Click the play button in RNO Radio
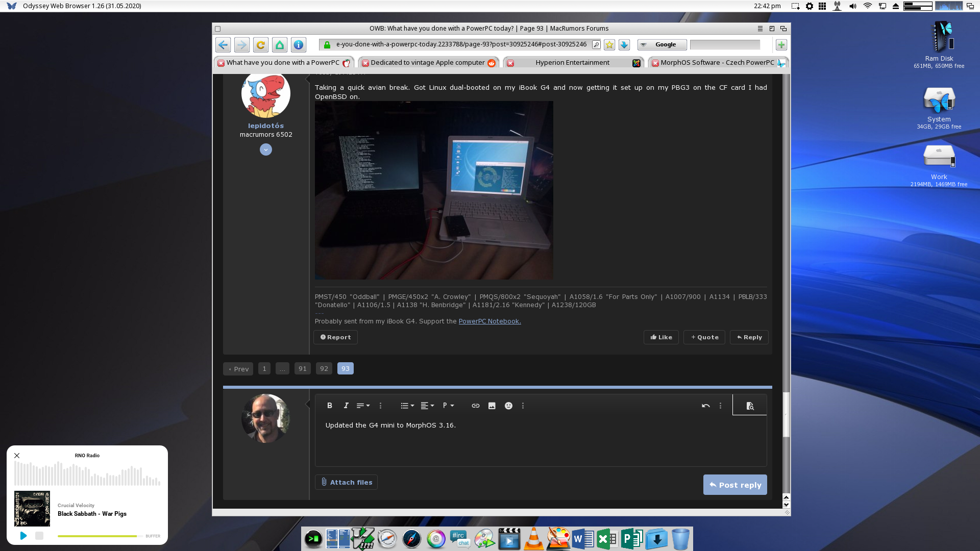Viewport: 980px width, 551px height. coord(23,536)
